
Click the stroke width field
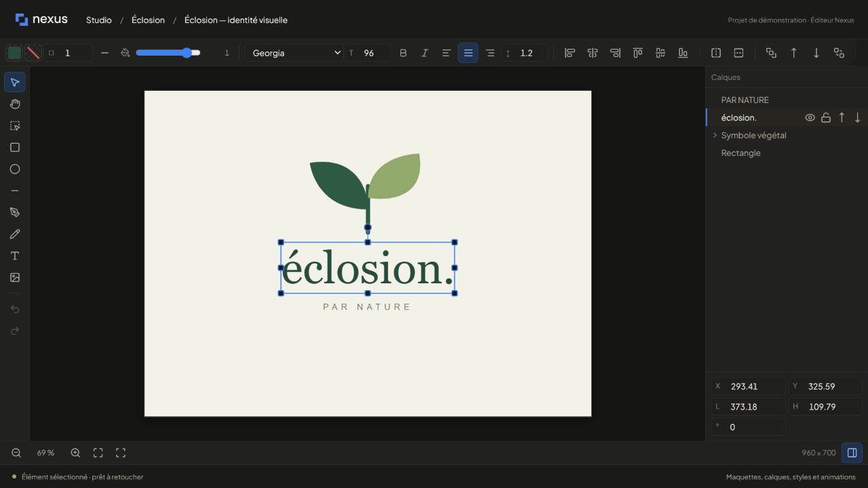[68, 53]
